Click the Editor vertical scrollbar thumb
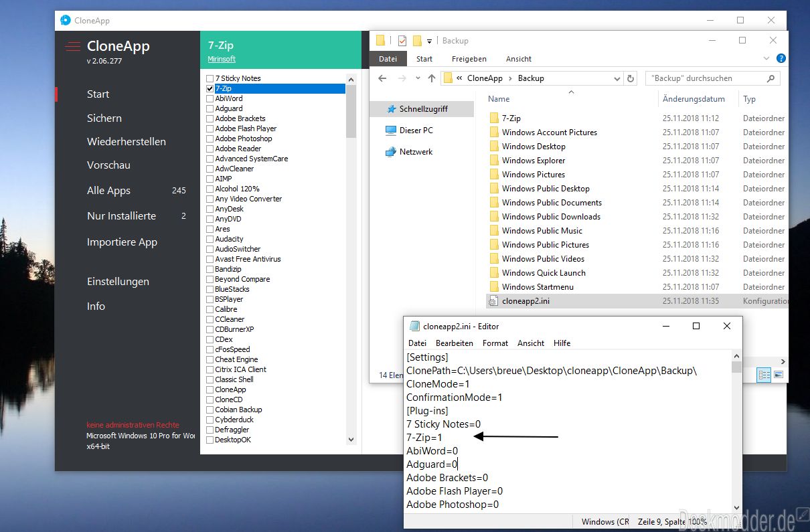 (736, 367)
